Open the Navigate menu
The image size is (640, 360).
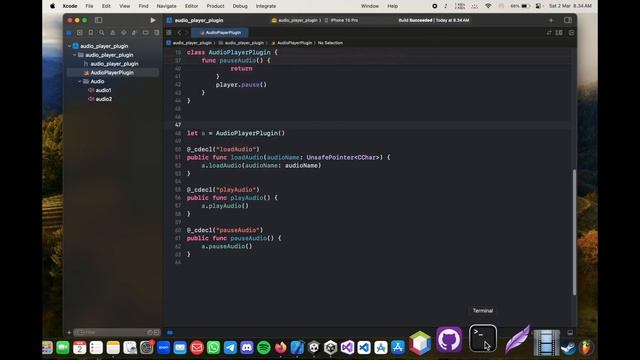(x=167, y=6)
